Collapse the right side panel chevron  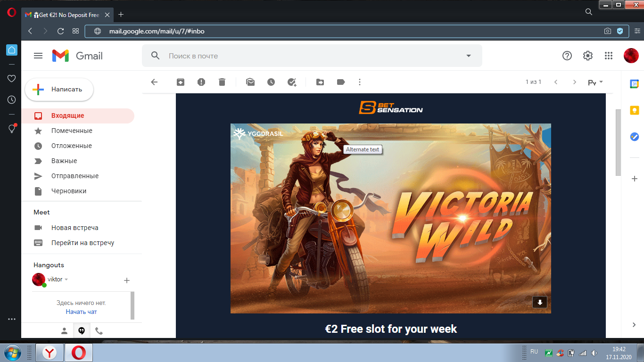(635, 324)
